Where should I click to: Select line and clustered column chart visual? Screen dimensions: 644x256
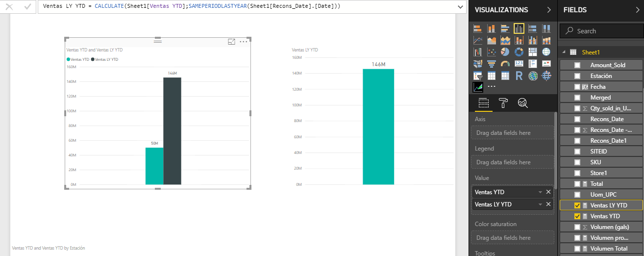533,40
